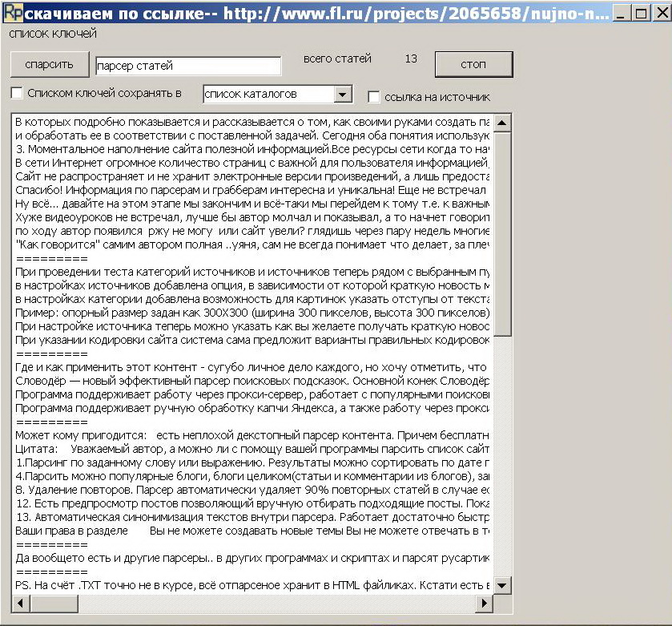
Task: Click the line starting "по ходу автор появился"
Action: pos(252,231)
